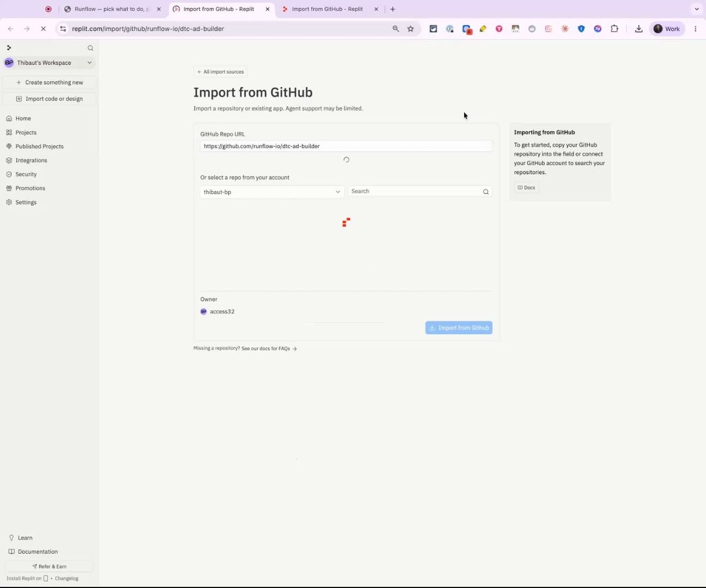The width and height of the screenshot is (706, 588).
Task: Click the magnifier icon in repo search
Action: click(x=486, y=192)
